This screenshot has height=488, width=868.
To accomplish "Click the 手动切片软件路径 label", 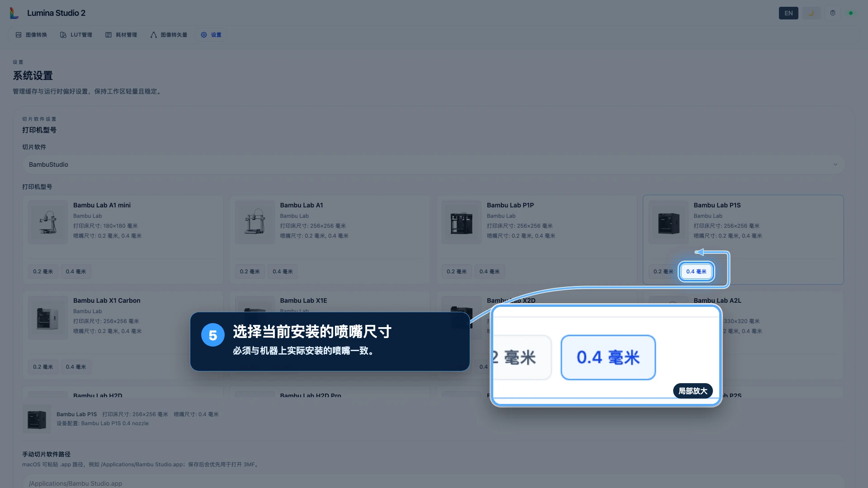I will pos(47,454).
